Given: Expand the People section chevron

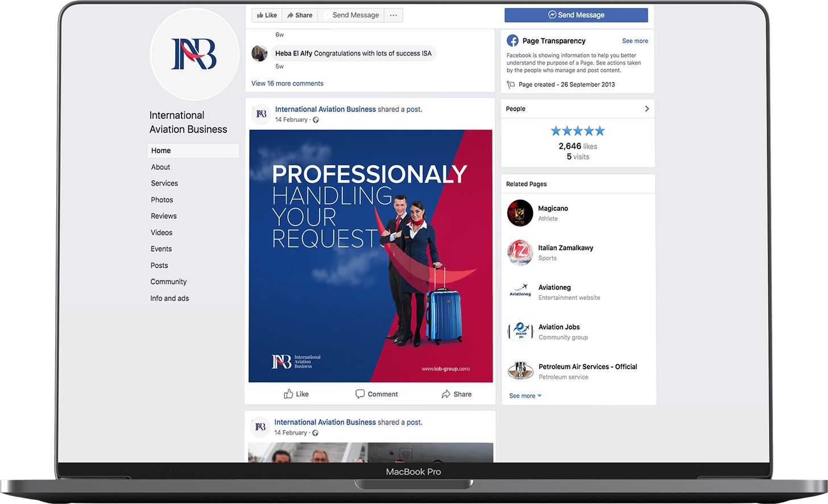Looking at the screenshot, I should 647,109.
